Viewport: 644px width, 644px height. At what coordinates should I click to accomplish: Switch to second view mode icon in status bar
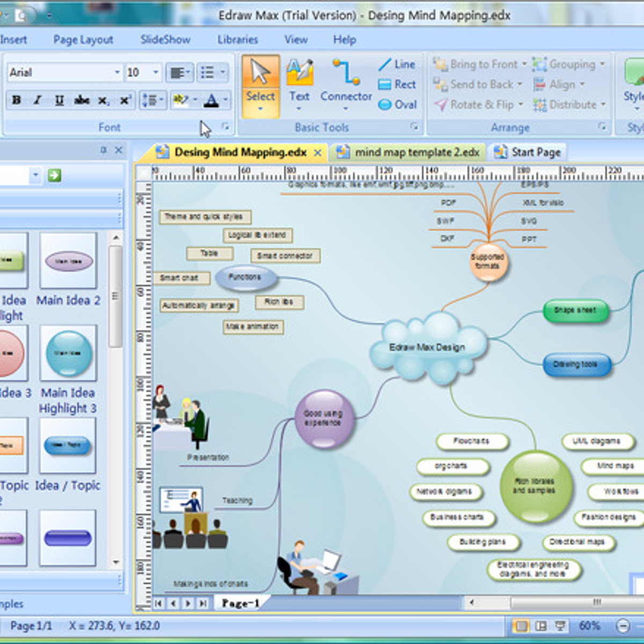(x=541, y=626)
